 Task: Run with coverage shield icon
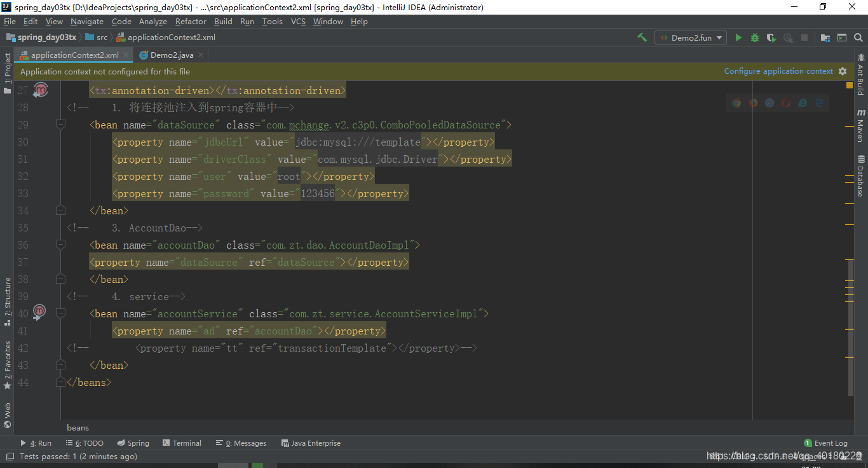coord(771,38)
